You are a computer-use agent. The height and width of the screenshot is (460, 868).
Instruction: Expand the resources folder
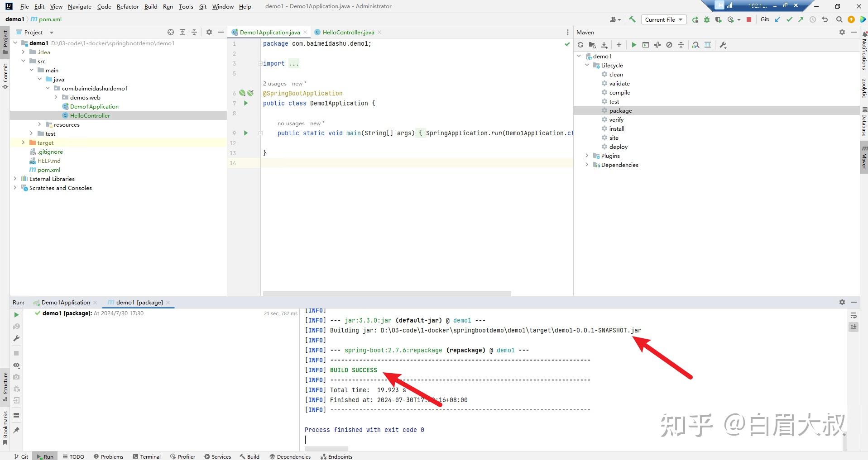tap(39, 124)
